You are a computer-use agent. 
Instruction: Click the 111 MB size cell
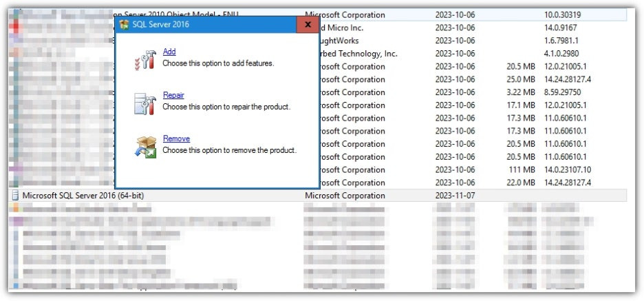point(522,170)
